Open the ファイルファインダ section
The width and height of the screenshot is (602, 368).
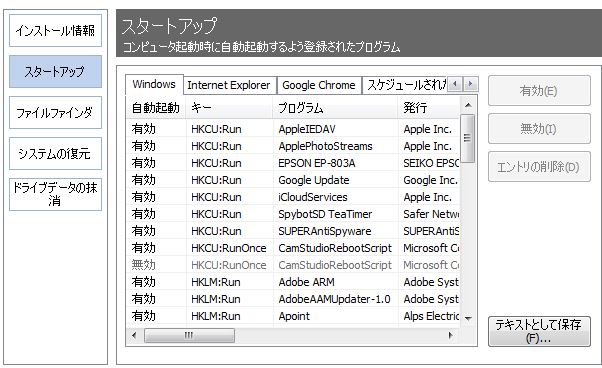pyautogui.click(x=55, y=112)
